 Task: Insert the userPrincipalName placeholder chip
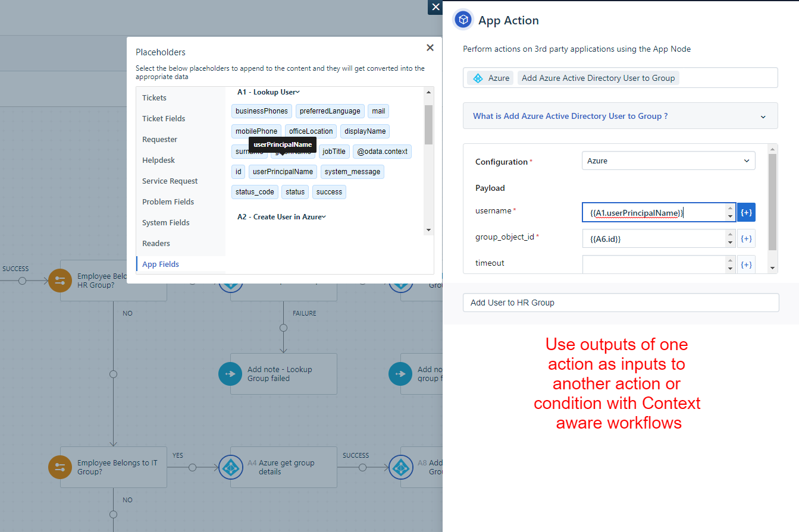[x=283, y=172]
